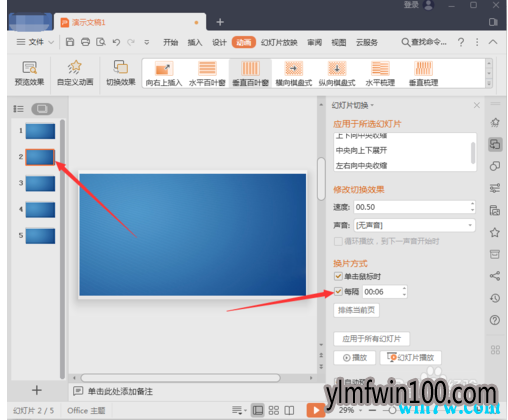Click horizontal scrollbar under slide editor
The height and width of the screenshot is (420, 508).
point(180,378)
